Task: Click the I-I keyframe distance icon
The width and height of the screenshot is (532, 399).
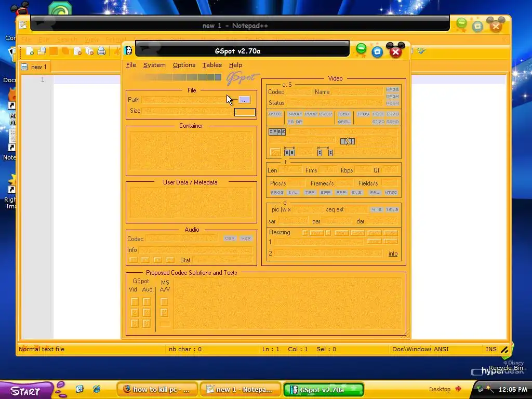Action: [x=325, y=151]
